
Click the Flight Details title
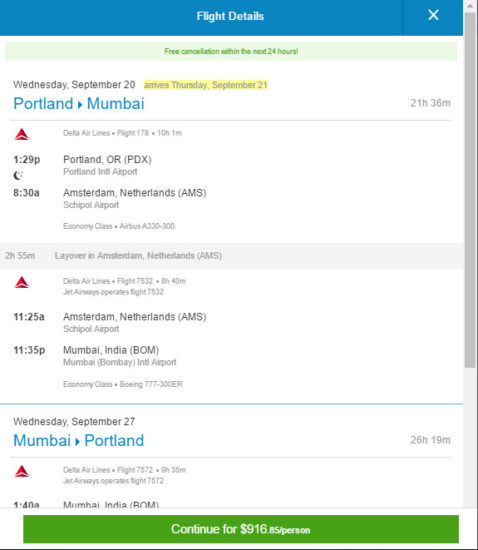pyautogui.click(x=230, y=16)
